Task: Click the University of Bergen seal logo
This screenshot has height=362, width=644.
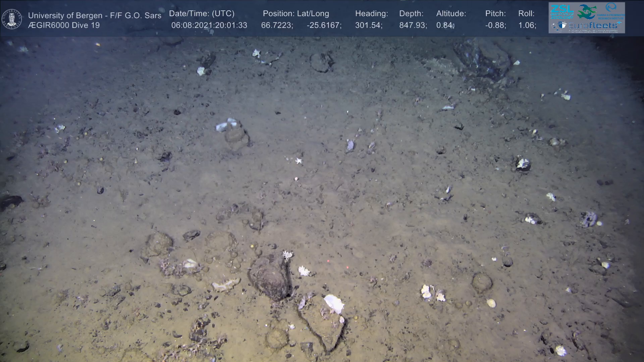Action: click(x=12, y=19)
